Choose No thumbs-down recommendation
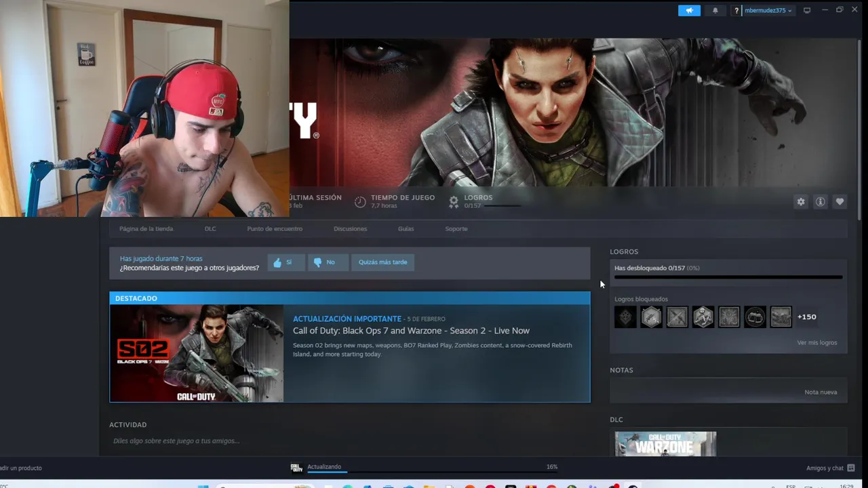 [x=328, y=262]
